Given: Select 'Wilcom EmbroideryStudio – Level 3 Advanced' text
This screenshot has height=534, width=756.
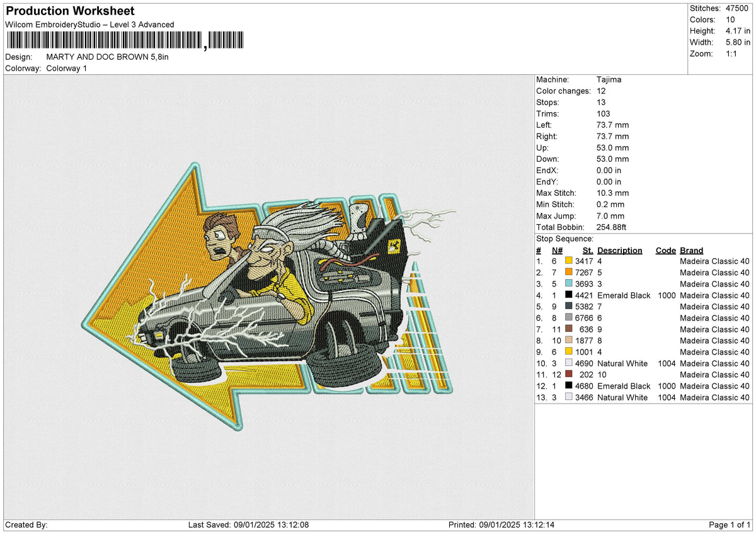Looking at the screenshot, I should point(89,25).
